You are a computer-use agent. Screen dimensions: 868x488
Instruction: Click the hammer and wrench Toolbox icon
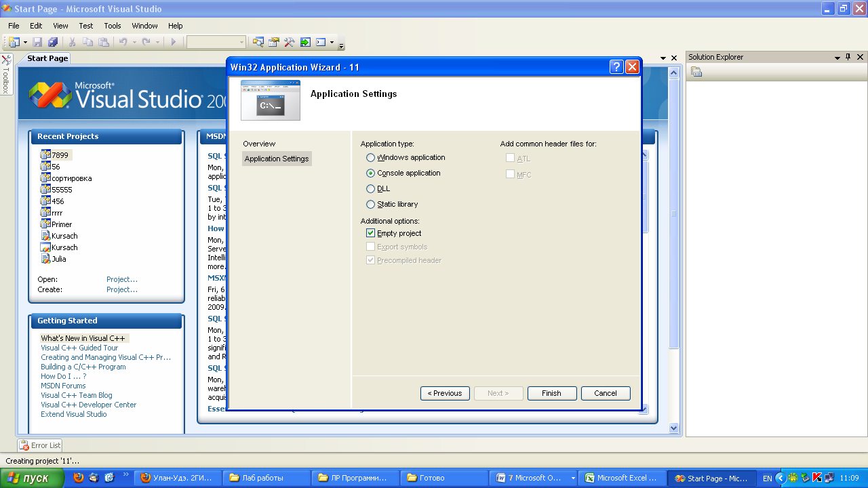[290, 42]
